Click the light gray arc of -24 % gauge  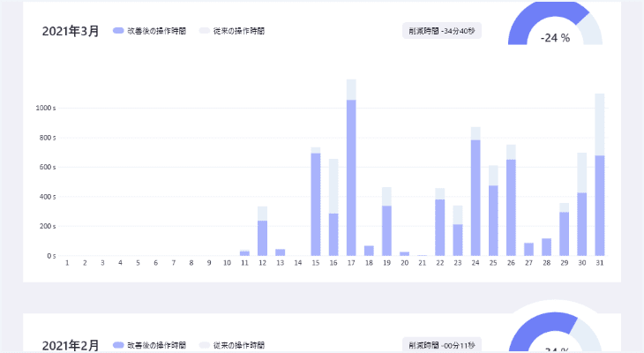[x=591, y=30]
